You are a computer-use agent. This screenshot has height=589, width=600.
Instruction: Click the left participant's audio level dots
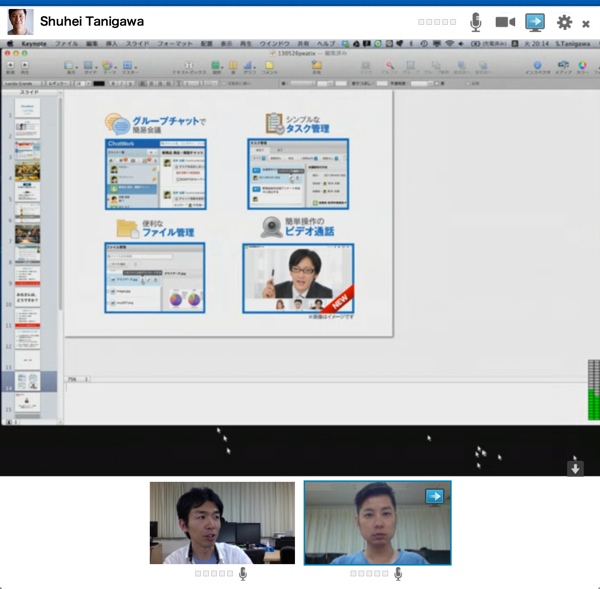pyautogui.click(x=214, y=574)
